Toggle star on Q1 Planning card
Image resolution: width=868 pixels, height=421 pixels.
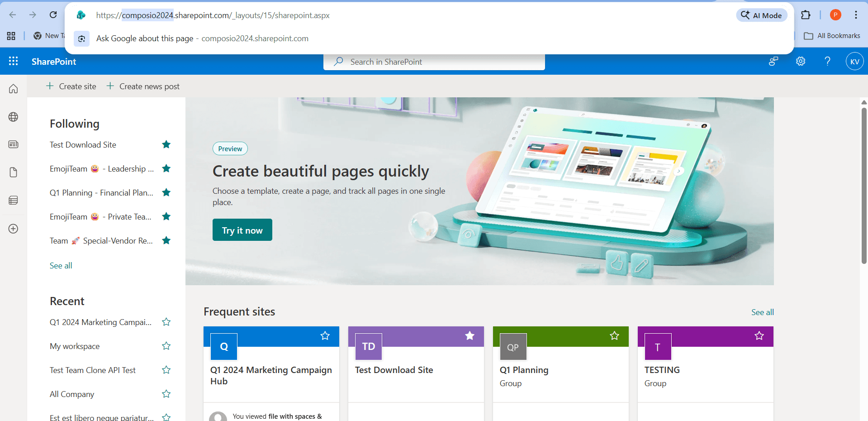click(614, 335)
